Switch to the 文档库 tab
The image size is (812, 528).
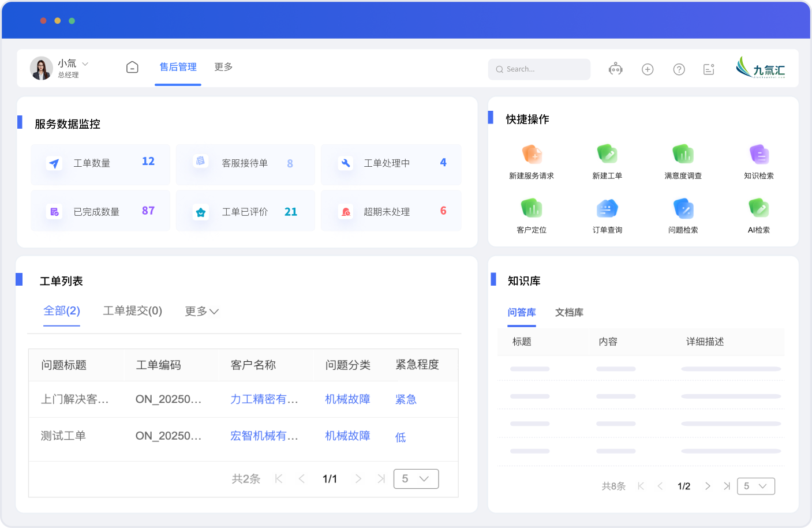coord(569,312)
